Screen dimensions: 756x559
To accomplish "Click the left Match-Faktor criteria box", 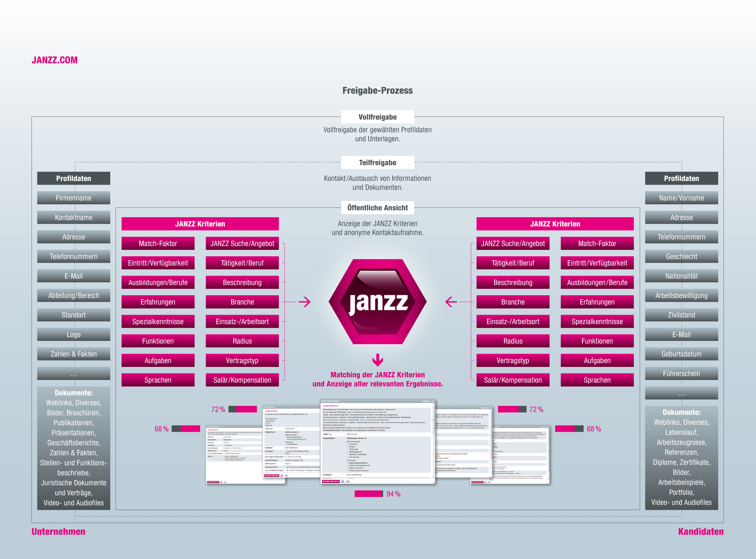I will 158,244.
